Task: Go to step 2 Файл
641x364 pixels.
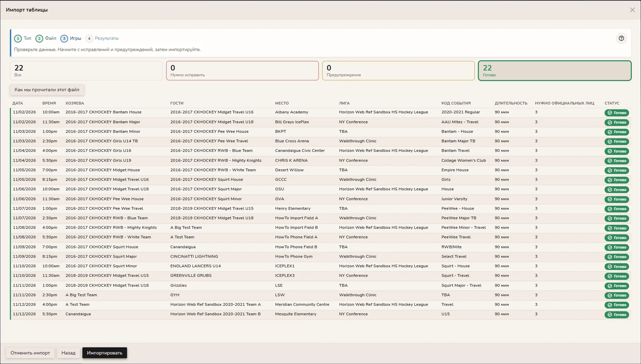Action: coord(46,38)
